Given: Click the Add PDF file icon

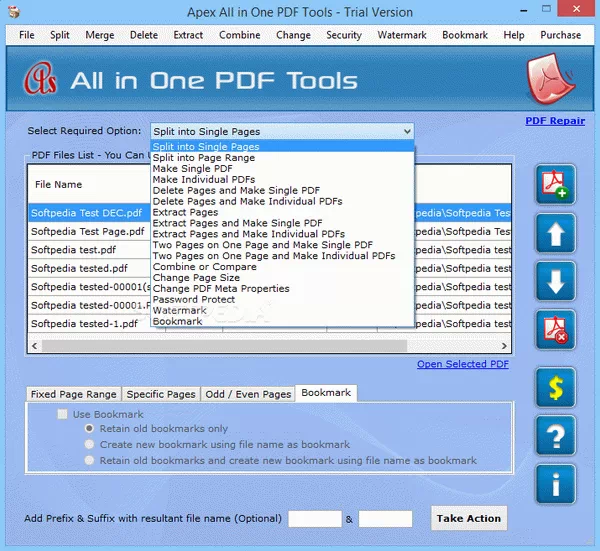Looking at the screenshot, I should [555, 185].
